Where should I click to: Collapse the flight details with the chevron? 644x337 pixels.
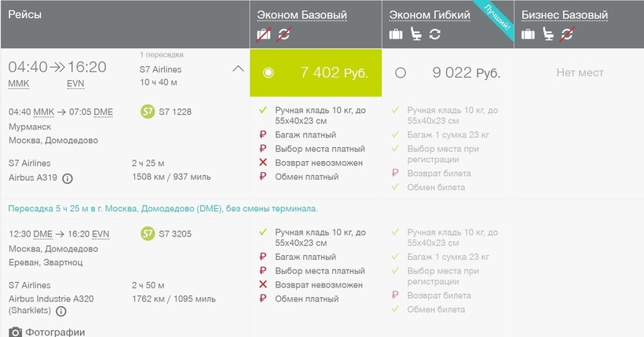[x=239, y=68]
